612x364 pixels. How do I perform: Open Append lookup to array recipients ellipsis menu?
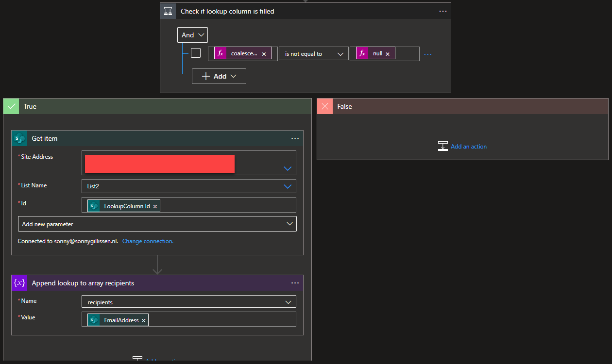pyautogui.click(x=295, y=283)
